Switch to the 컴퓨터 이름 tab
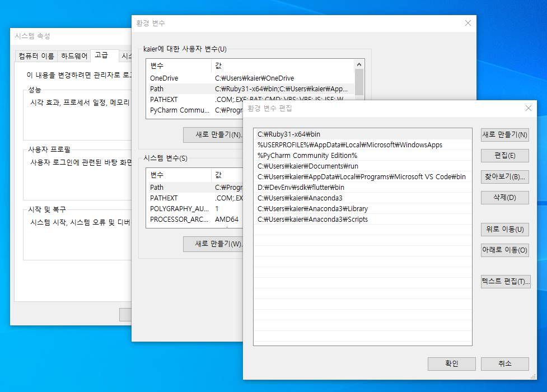 point(36,56)
